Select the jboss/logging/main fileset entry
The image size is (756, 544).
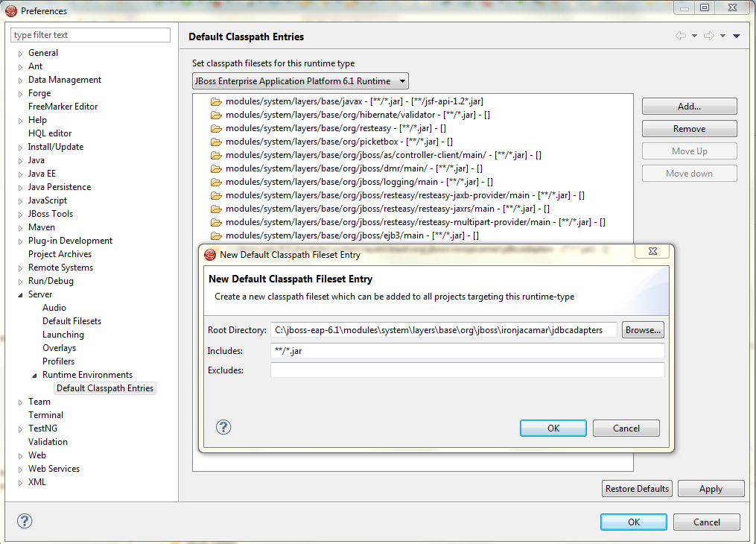[x=359, y=182]
